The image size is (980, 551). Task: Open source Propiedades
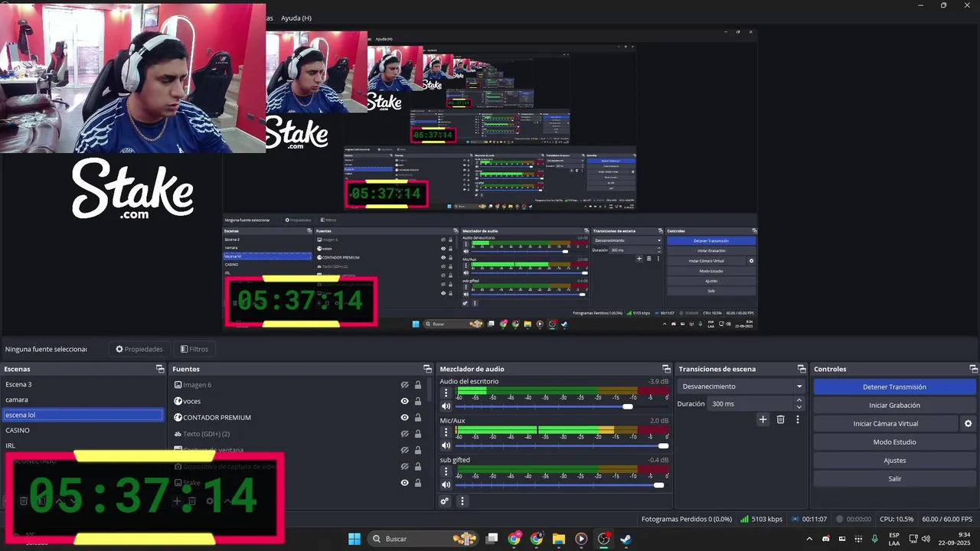click(x=139, y=349)
